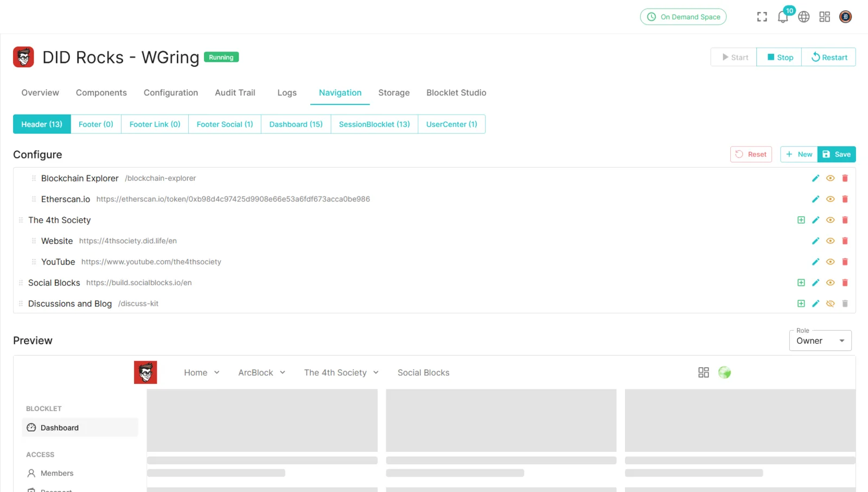Click the DID Rocks blocklet logo
868x492 pixels.
pos(23,57)
